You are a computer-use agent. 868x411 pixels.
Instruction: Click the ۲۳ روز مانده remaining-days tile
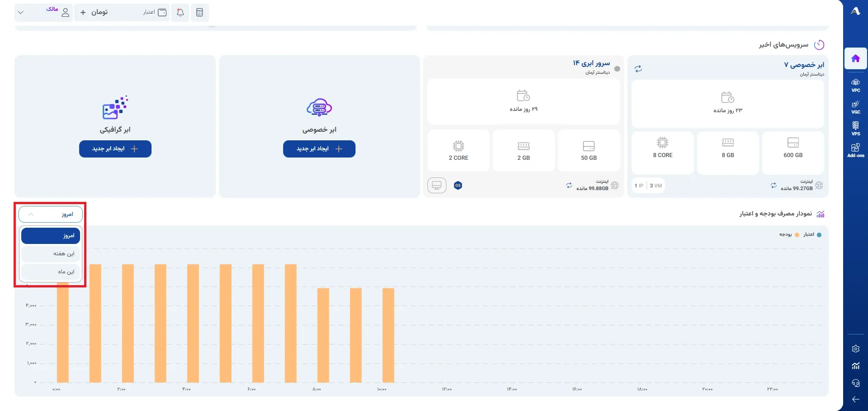pyautogui.click(x=728, y=104)
